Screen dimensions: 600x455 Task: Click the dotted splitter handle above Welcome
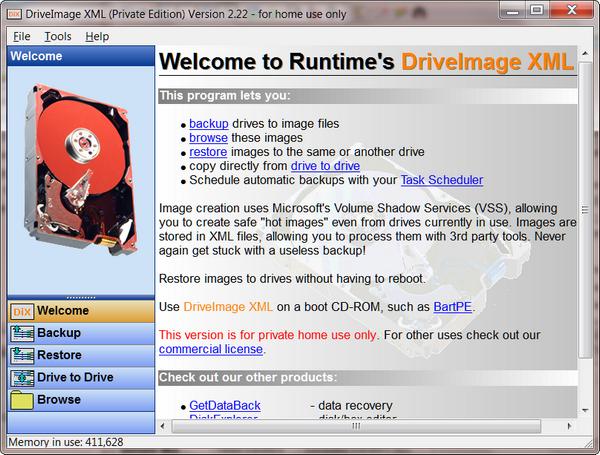coord(81,297)
